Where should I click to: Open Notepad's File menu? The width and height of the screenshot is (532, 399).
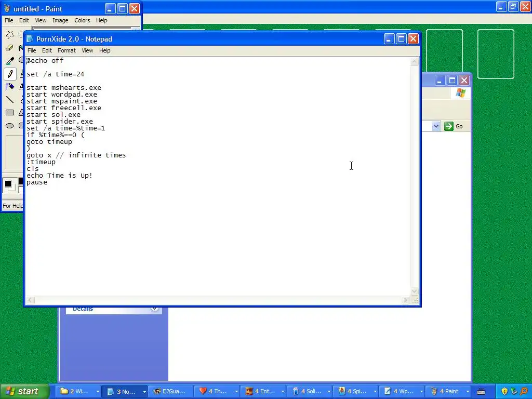32,50
